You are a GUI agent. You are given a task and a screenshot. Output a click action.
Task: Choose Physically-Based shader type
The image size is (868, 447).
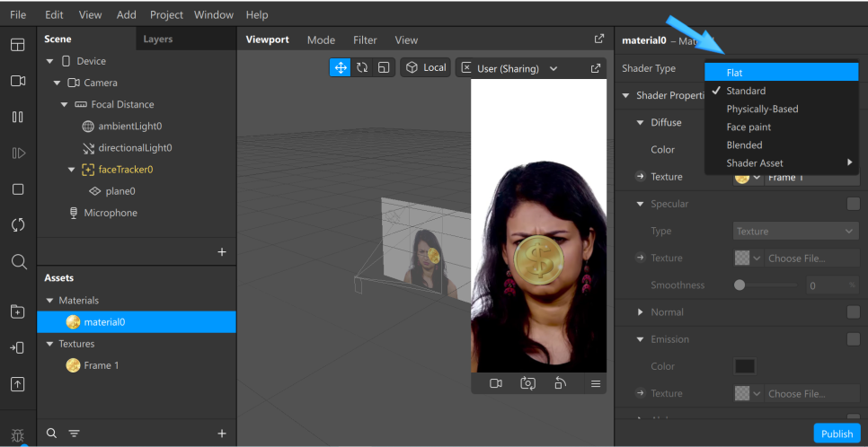[x=782, y=109]
